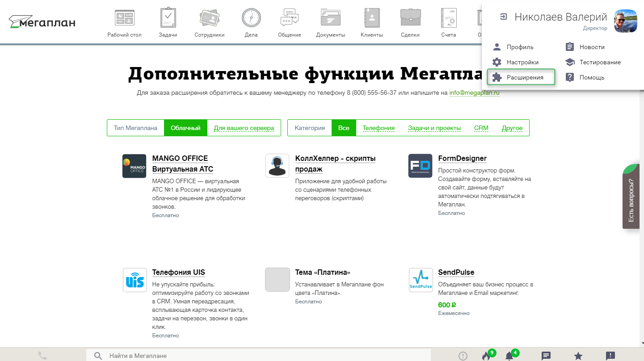
Task: Open the Сделки briefcase icon
Action: pyautogui.click(x=410, y=18)
